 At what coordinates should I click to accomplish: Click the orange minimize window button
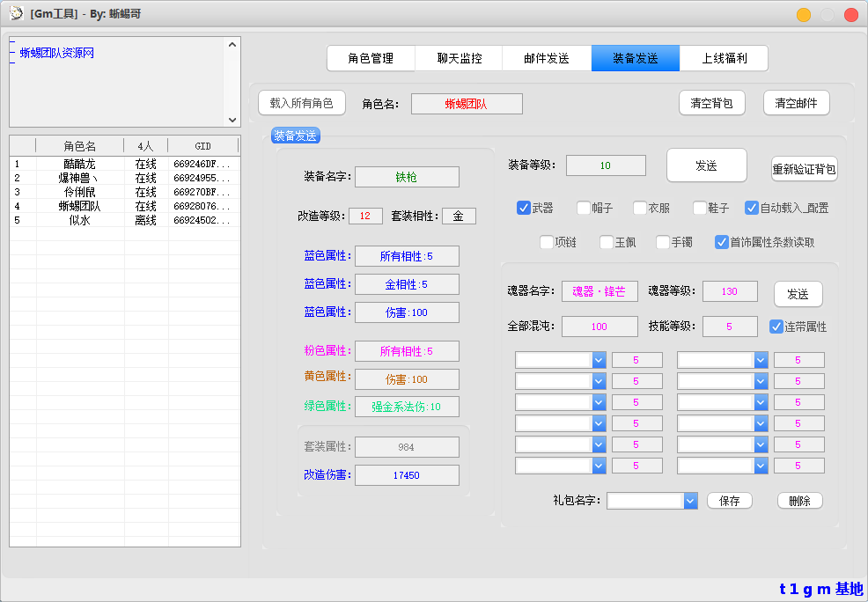pyautogui.click(x=804, y=15)
